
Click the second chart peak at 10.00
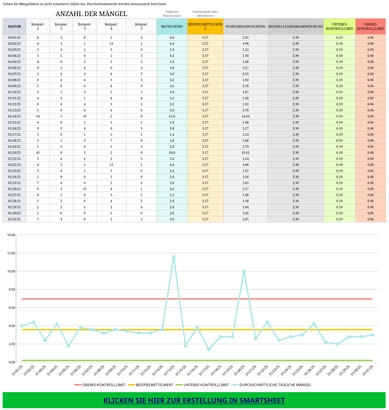[244, 271]
